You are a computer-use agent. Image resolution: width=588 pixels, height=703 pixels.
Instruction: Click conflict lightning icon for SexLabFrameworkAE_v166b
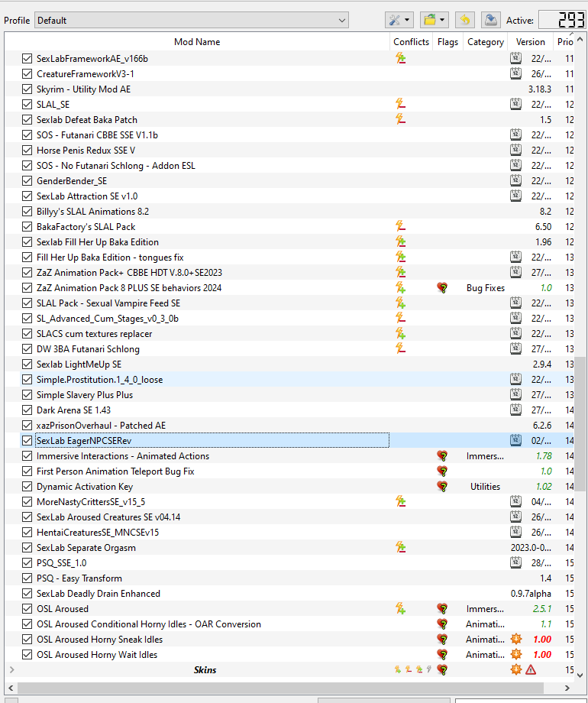coord(401,58)
